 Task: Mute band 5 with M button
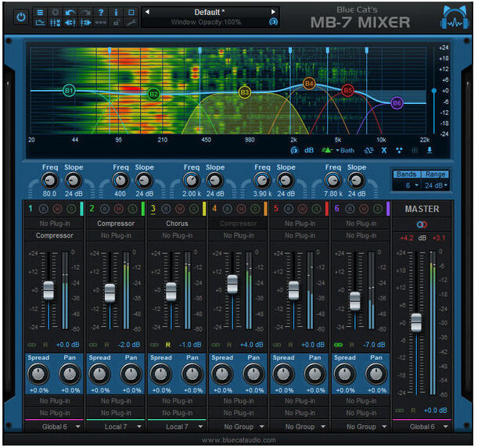[303, 209]
